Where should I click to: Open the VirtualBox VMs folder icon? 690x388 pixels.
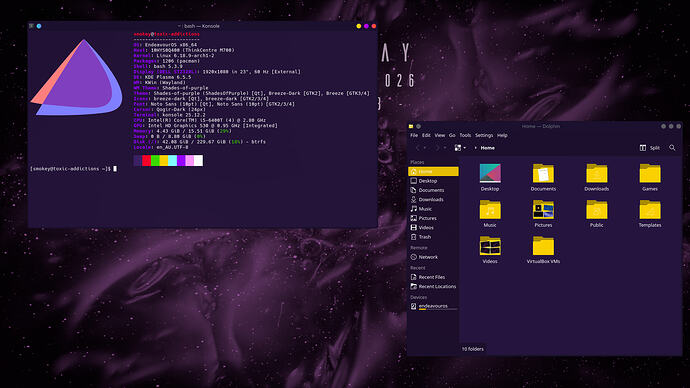coord(543,246)
